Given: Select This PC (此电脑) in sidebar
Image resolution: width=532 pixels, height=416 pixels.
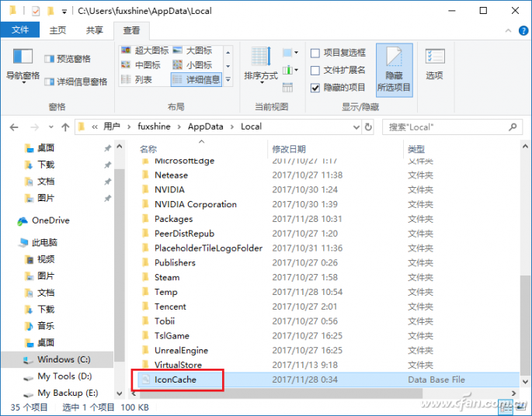Looking at the screenshot, I should (38, 243).
